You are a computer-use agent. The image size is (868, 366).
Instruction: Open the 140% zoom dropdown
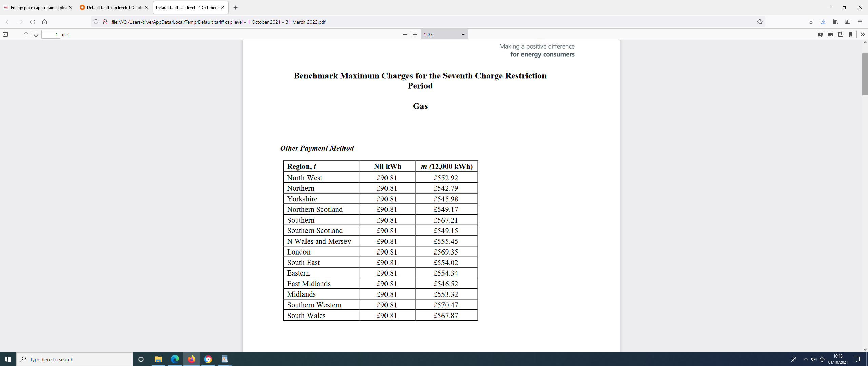coord(444,34)
